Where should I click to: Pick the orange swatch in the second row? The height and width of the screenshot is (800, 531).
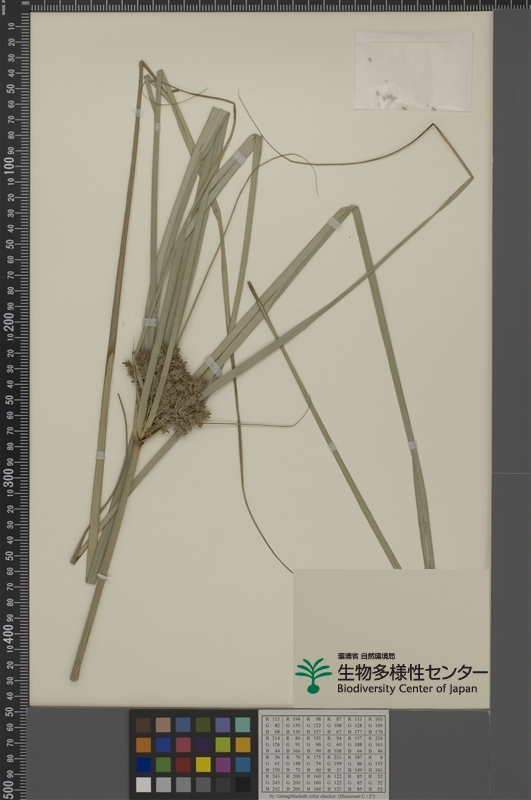click(x=144, y=745)
